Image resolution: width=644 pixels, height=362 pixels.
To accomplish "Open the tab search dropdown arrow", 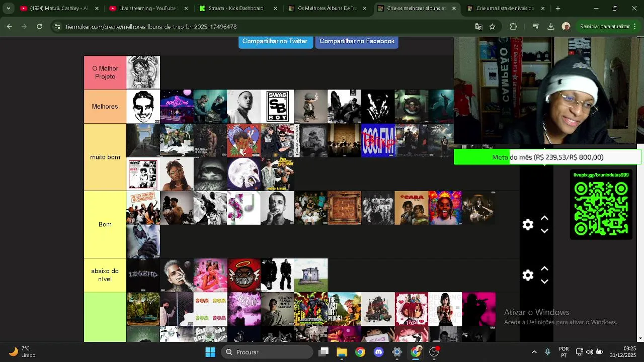I will click(x=8, y=9).
